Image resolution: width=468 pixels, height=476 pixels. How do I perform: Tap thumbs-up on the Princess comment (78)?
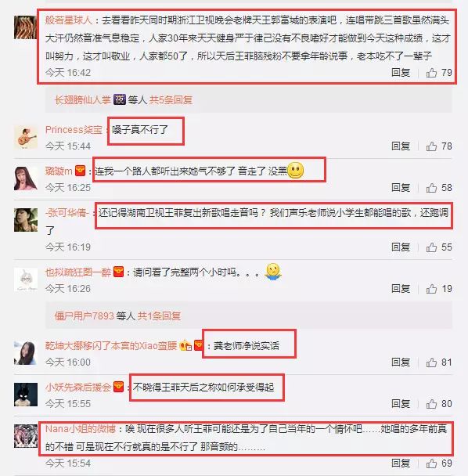pyautogui.click(x=431, y=146)
